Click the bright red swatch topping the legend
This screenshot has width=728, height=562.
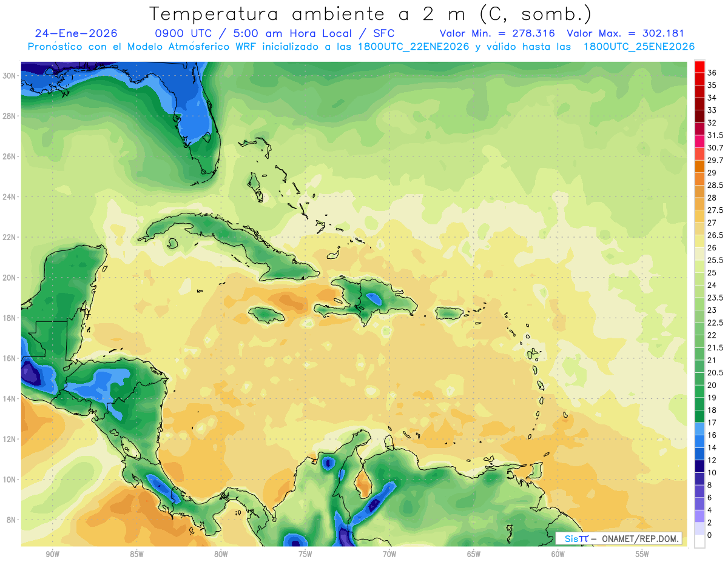pos(699,67)
